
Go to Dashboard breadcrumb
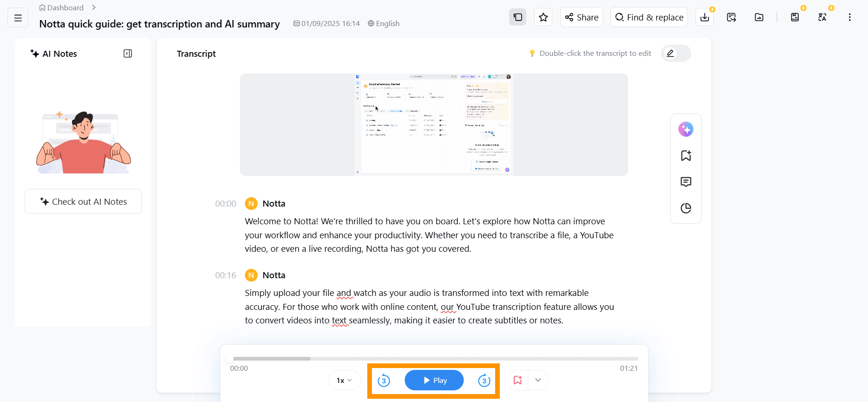61,7
